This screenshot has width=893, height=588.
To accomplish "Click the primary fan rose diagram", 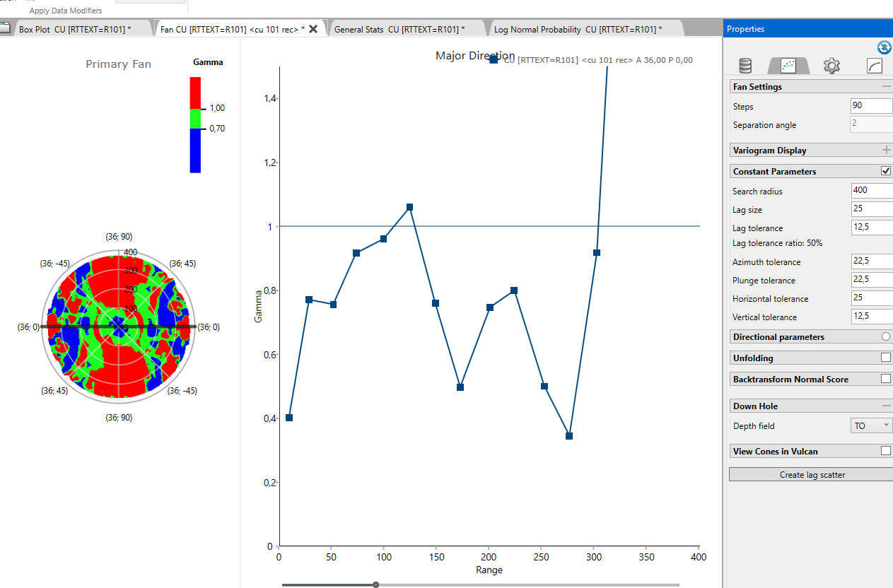I will [118, 327].
